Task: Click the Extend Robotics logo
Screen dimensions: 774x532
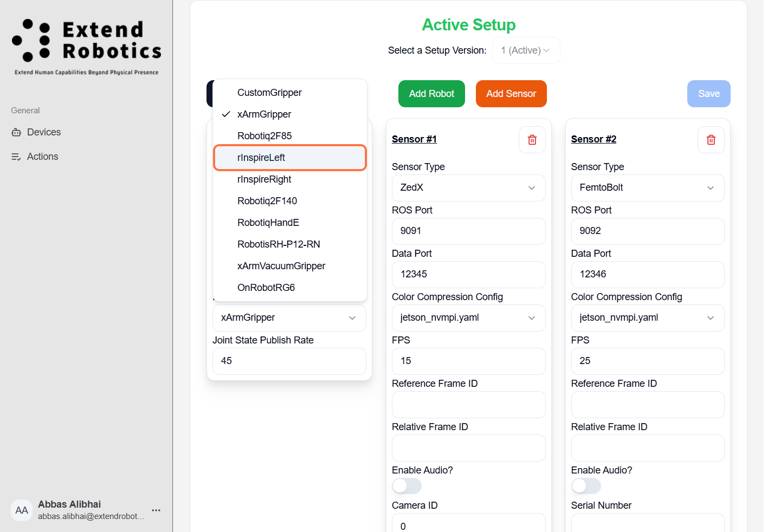Action: 87,46
